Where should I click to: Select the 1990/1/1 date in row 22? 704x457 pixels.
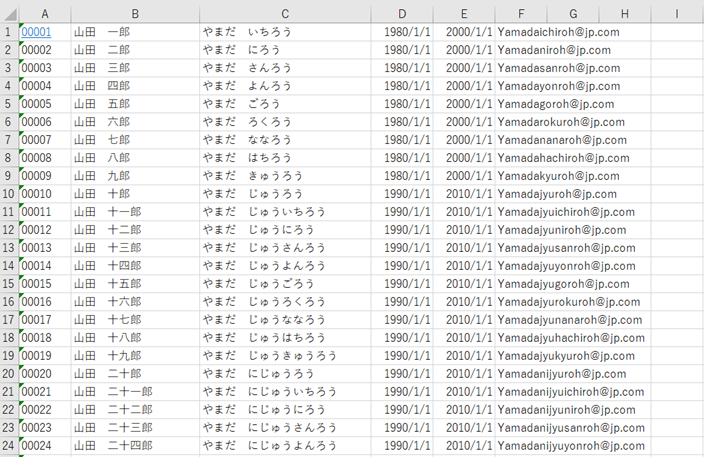pos(402,409)
